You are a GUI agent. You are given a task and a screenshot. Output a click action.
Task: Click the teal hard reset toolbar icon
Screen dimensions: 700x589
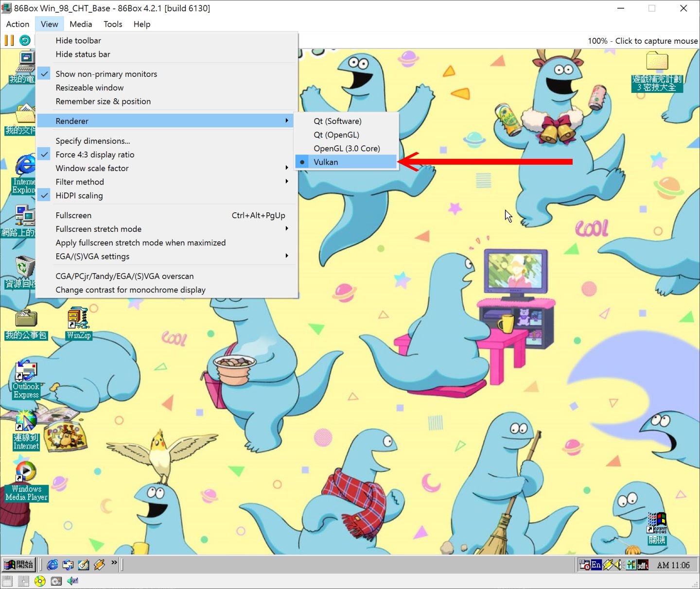pos(25,40)
